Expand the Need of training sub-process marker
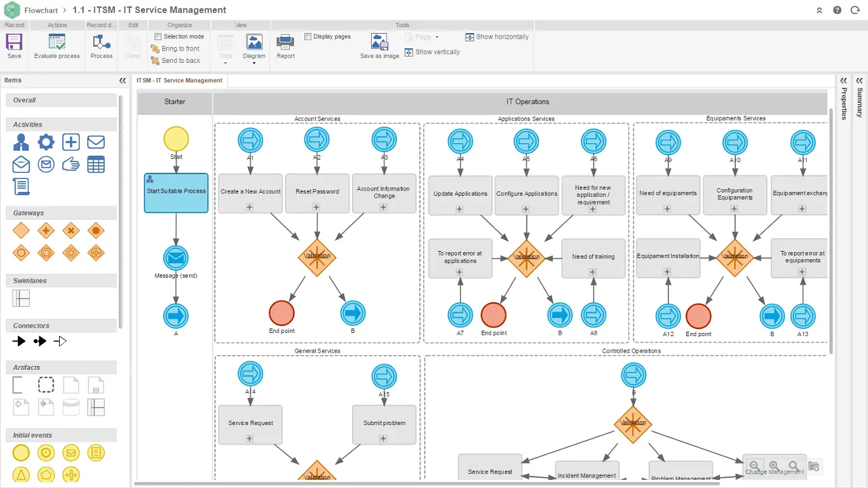The height and width of the screenshot is (488, 868). point(593,272)
